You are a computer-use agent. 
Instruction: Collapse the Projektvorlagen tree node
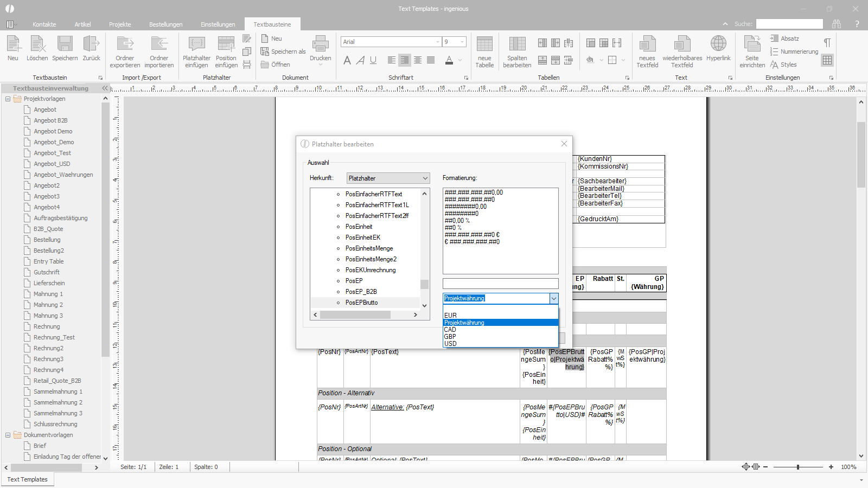[8, 99]
